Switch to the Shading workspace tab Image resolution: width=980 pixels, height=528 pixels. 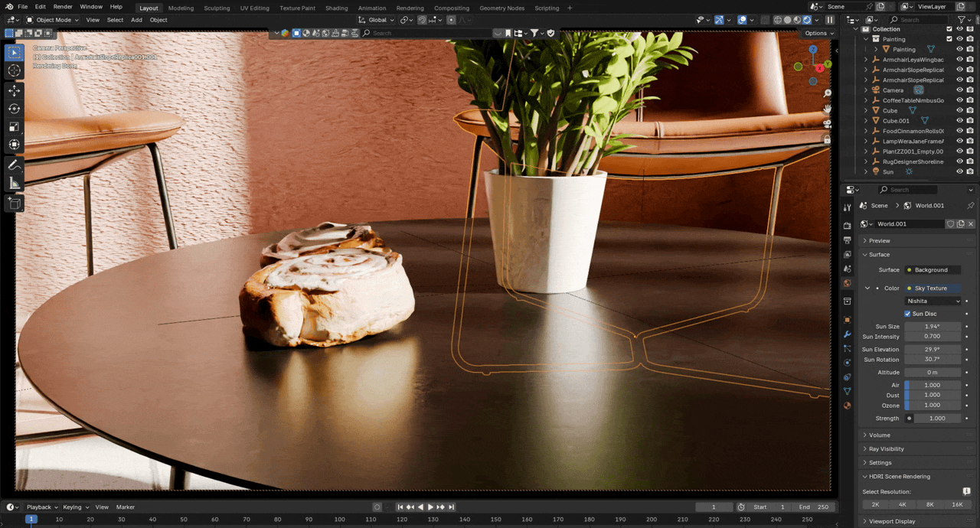336,8
